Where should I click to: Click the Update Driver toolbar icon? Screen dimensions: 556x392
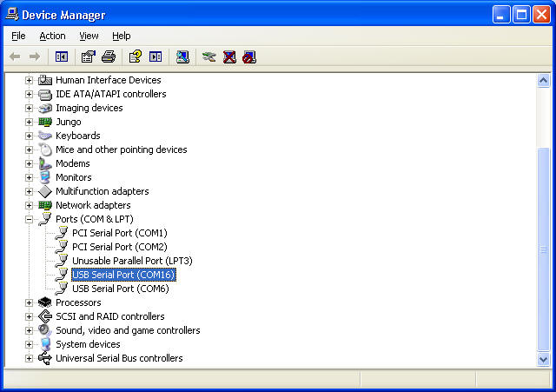[209, 56]
